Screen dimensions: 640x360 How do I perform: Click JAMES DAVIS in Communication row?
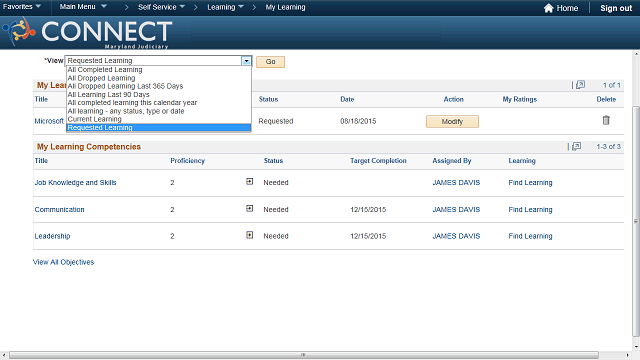(x=456, y=209)
